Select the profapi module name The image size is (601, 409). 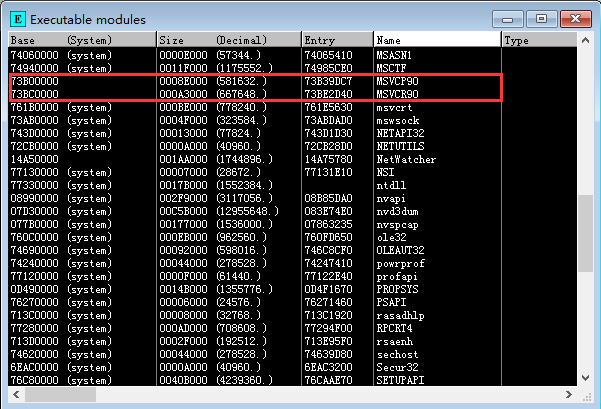pyautogui.click(x=397, y=276)
